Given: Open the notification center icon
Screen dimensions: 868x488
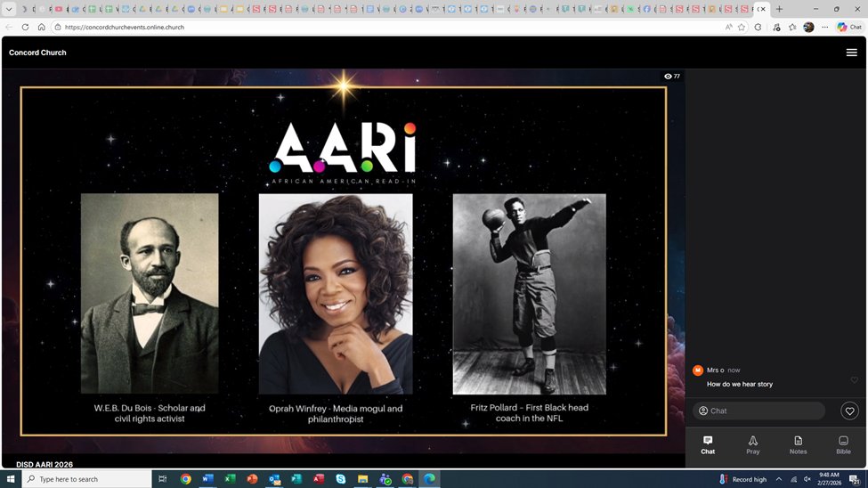Looking at the screenshot, I should (854, 479).
